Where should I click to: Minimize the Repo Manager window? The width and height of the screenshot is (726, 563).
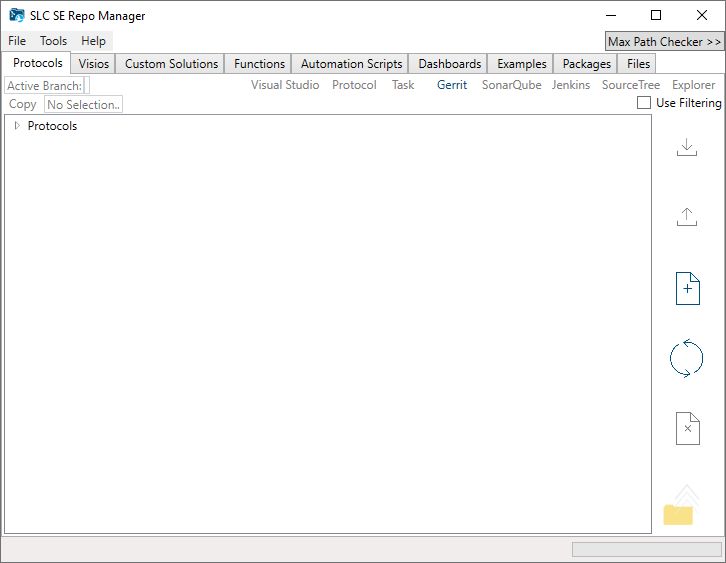[611, 15]
